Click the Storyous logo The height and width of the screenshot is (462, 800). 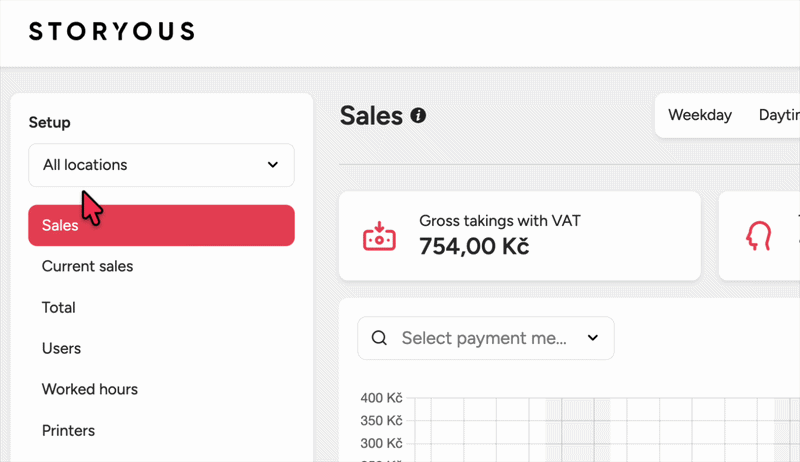[x=112, y=31]
